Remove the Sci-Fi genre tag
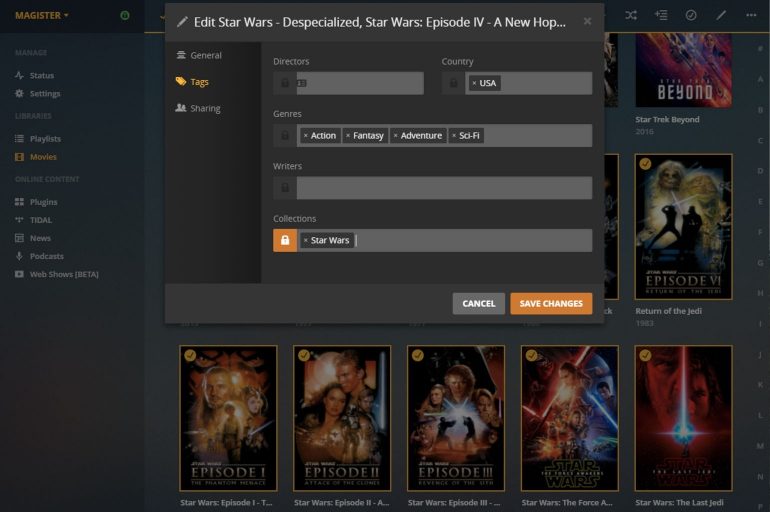The image size is (770, 512). [454, 136]
